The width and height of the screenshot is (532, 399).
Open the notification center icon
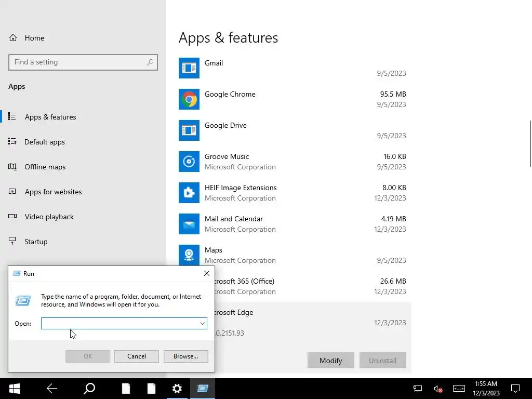tap(515, 389)
